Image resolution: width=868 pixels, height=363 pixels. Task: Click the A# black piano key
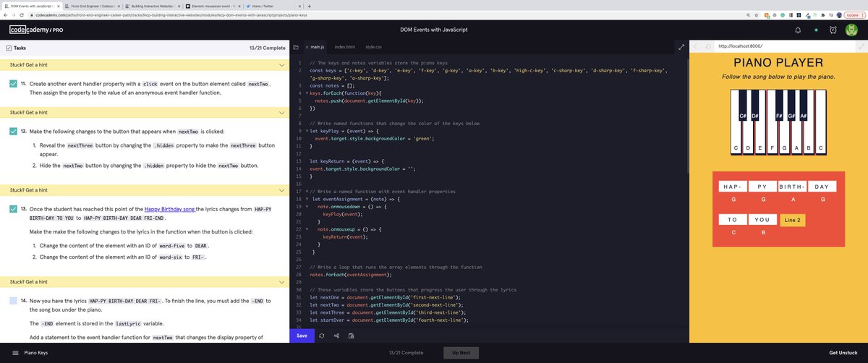(803, 106)
